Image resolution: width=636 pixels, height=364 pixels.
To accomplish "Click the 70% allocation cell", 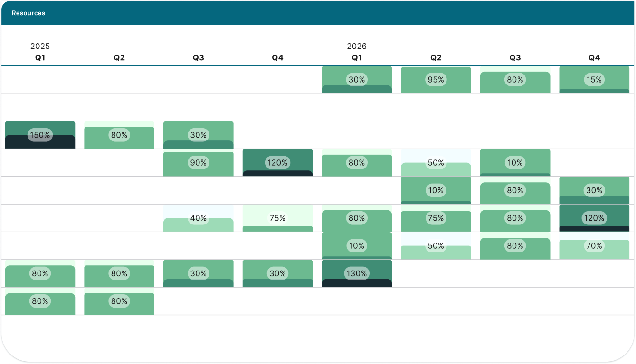I will [x=594, y=246].
